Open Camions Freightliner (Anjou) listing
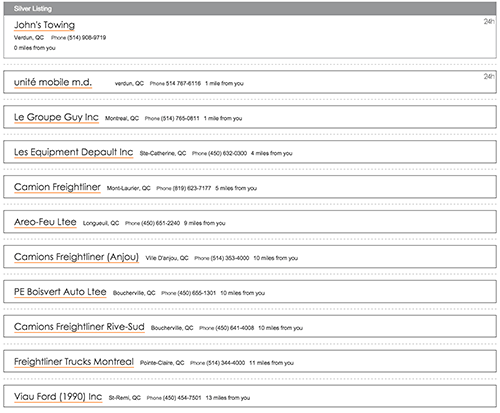 (76, 257)
